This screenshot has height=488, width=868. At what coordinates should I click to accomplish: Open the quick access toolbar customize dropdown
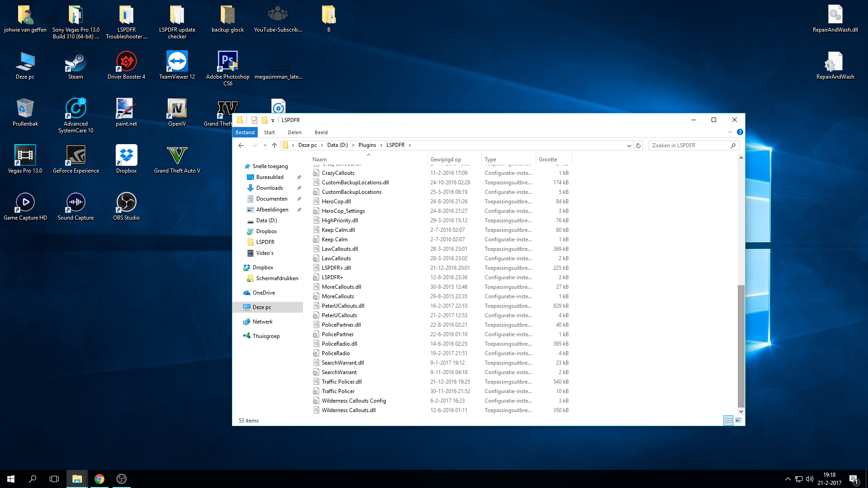click(273, 121)
